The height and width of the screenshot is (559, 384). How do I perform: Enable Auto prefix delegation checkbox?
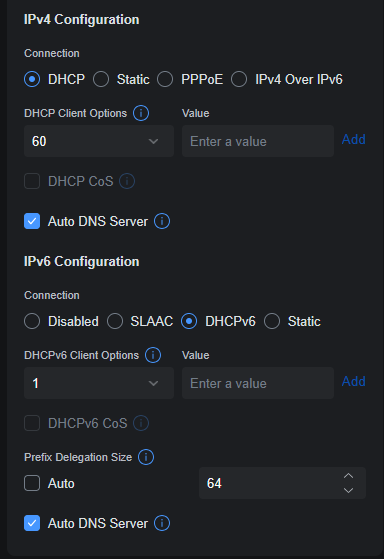pyautogui.click(x=32, y=483)
